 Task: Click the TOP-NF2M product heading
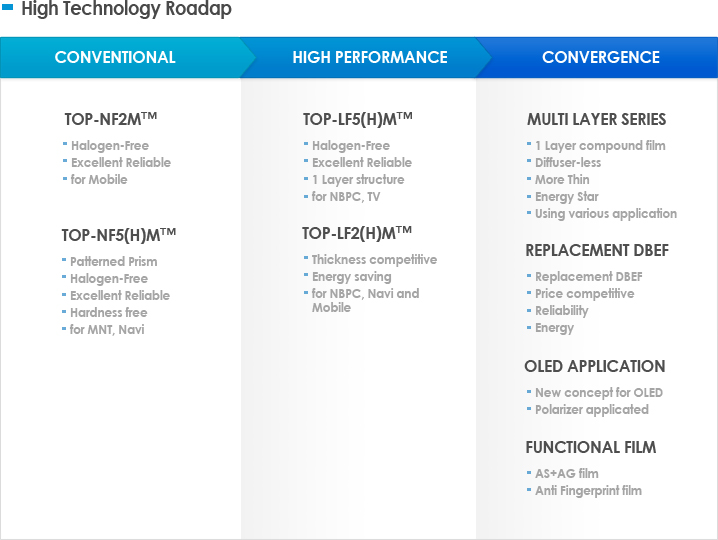pyautogui.click(x=111, y=119)
